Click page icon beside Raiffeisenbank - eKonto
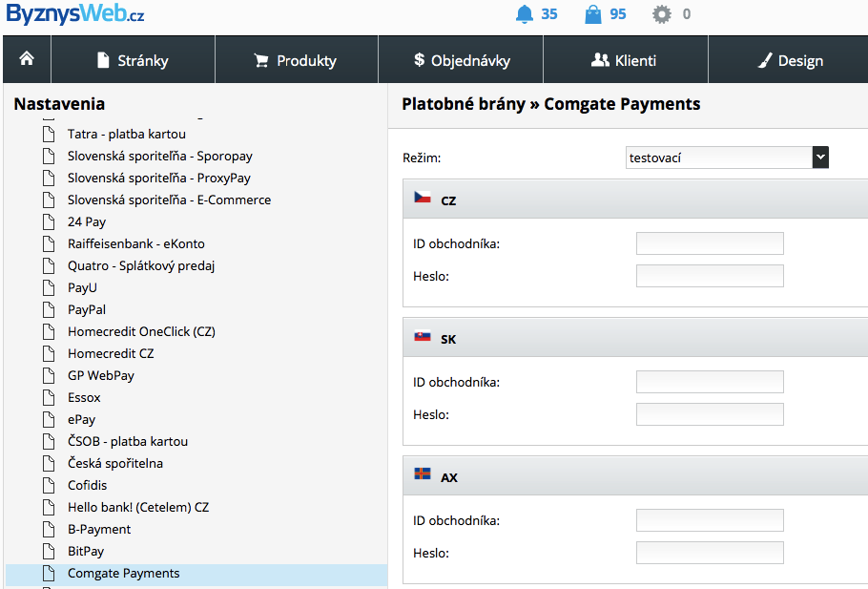 point(49,243)
